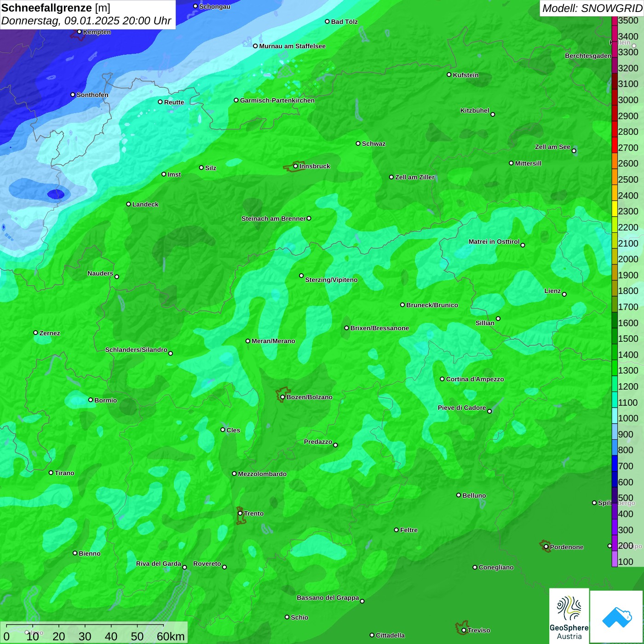Click the Kufstein marker dot
644x644 pixels.
[x=449, y=75]
